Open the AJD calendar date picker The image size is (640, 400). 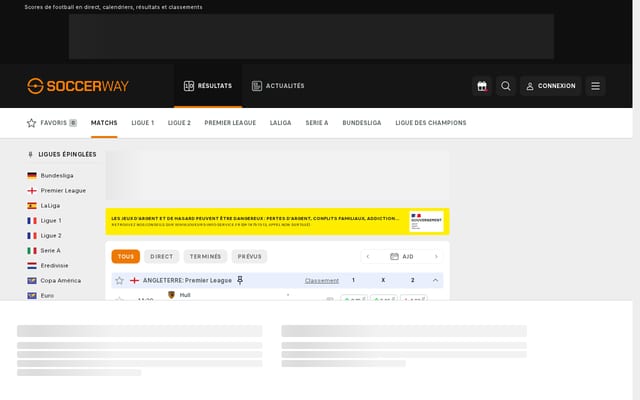pyautogui.click(x=402, y=256)
